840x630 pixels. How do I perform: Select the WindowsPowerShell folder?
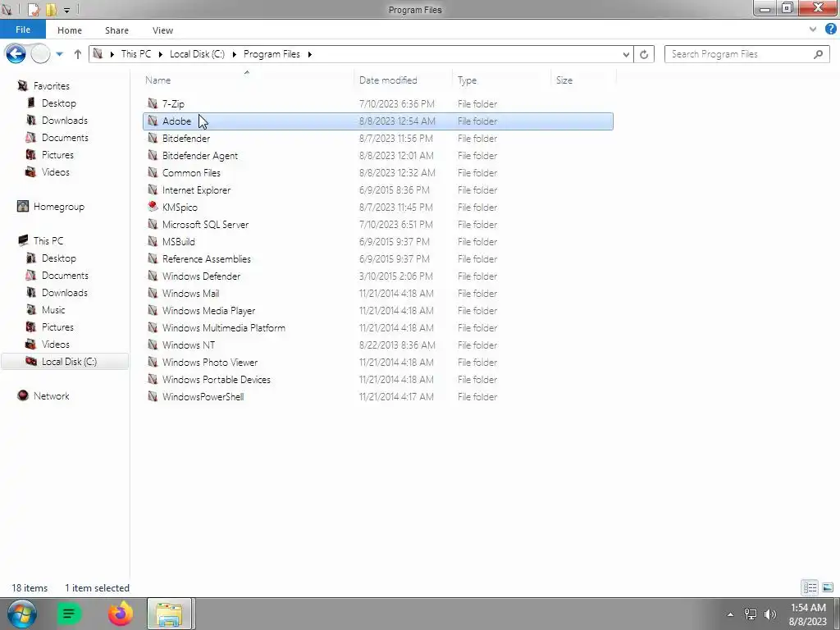(378, 396)
